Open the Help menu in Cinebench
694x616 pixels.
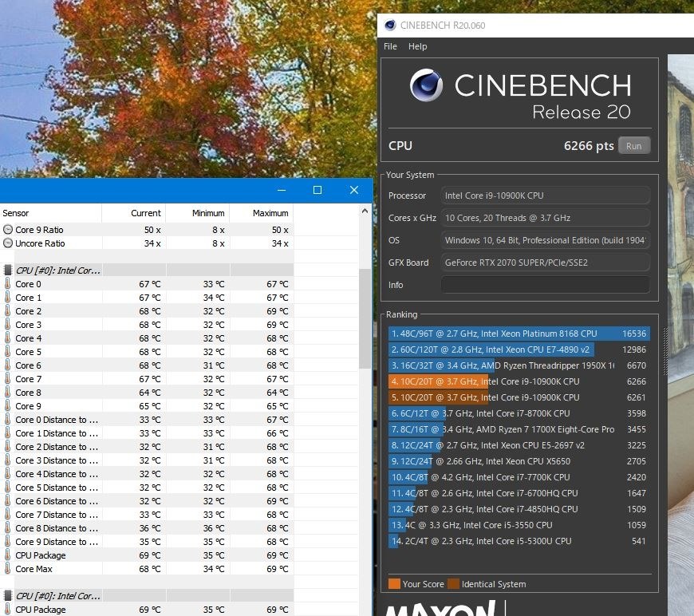[417, 46]
